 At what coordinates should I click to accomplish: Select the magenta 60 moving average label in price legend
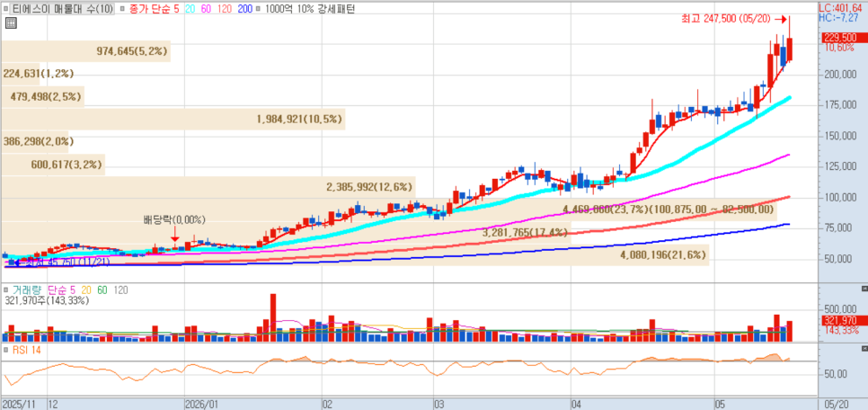[x=204, y=8]
